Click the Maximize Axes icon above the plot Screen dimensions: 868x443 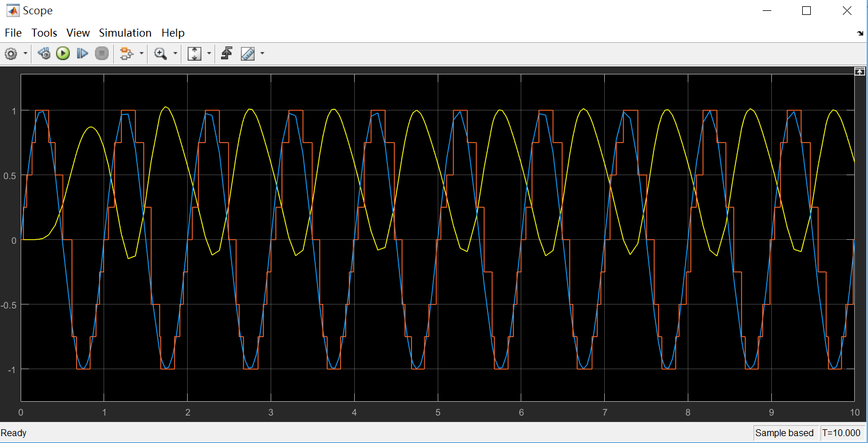pyautogui.click(x=859, y=72)
